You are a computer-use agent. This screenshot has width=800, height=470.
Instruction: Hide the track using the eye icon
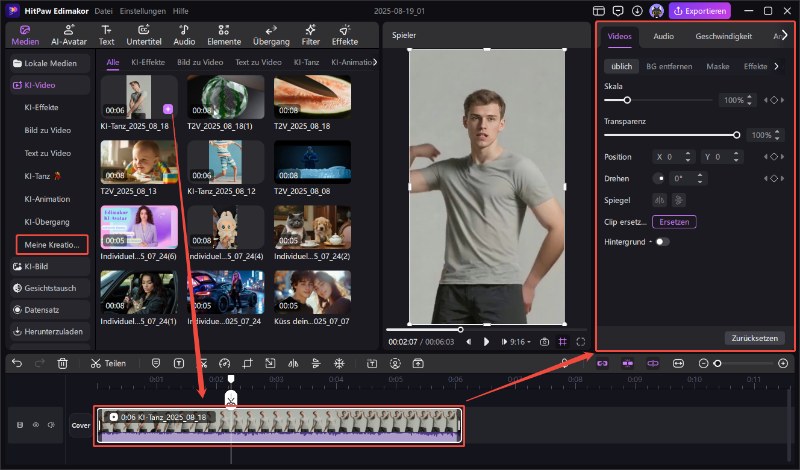37,425
